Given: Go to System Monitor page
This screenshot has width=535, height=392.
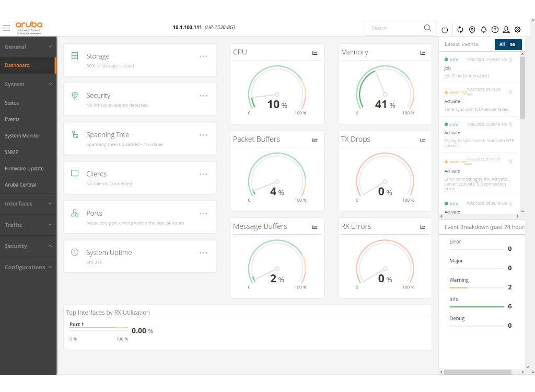Looking at the screenshot, I should point(22,136).
